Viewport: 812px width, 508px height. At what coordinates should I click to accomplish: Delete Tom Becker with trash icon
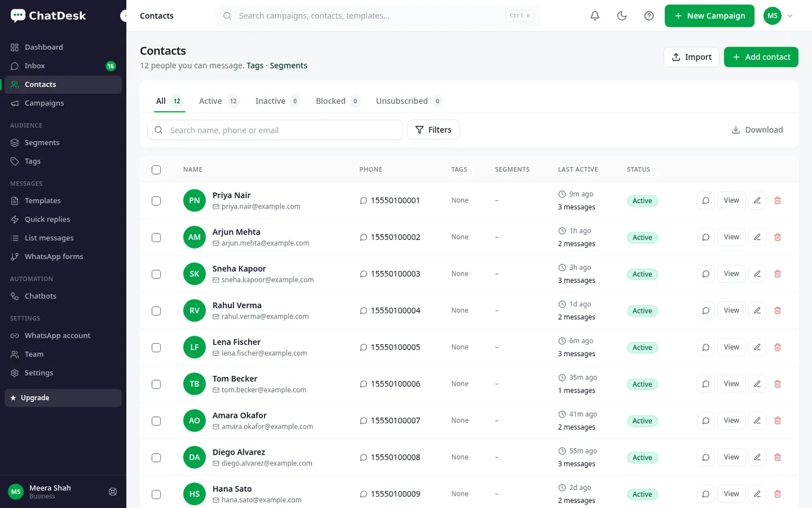coord(778,384)
